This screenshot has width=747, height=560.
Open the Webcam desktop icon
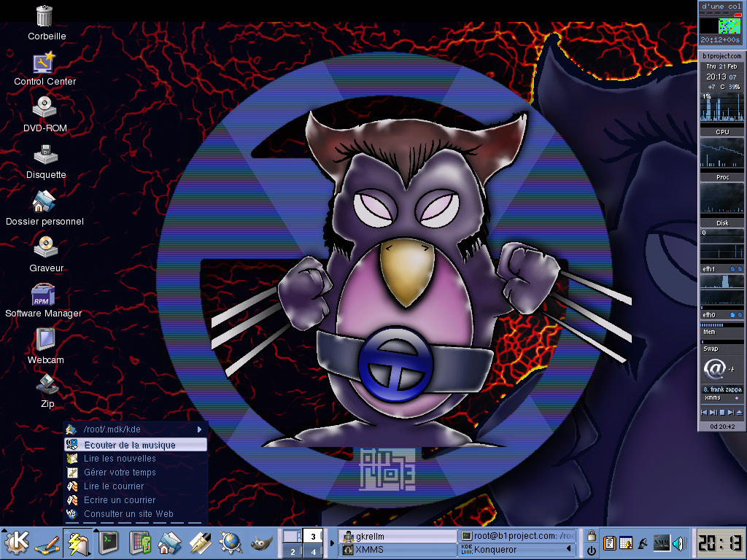click(45, 340)
